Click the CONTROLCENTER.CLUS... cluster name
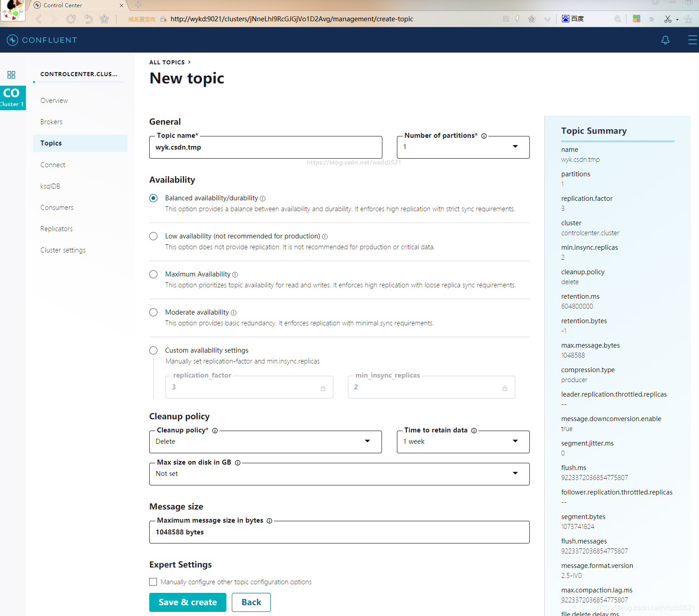The width and height of the screenshot is (699, 616). click(x=79, y=74)
